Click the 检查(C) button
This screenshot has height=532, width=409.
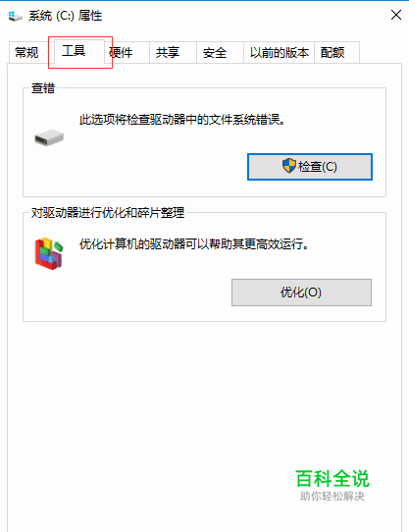[x=310, y=167]
